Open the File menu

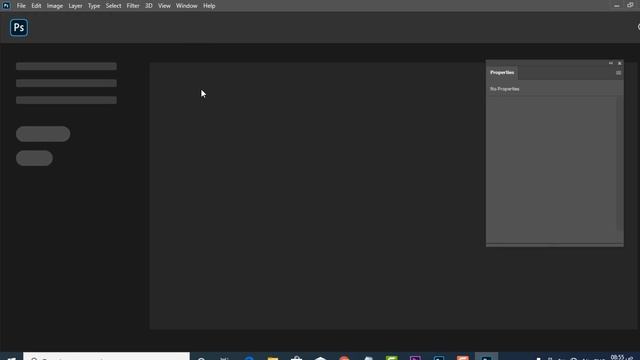(x=21, y=6)
